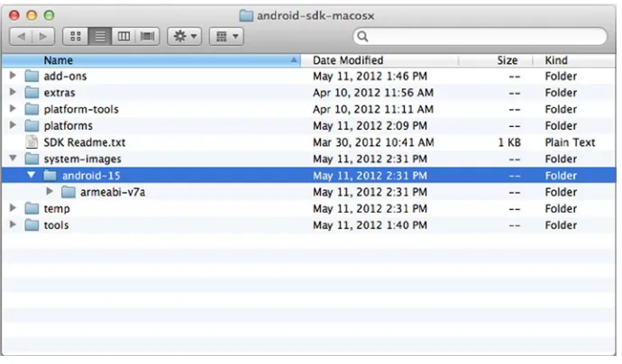Expand the add-ons folder triangle
The image size is (622, 364).
13,76
